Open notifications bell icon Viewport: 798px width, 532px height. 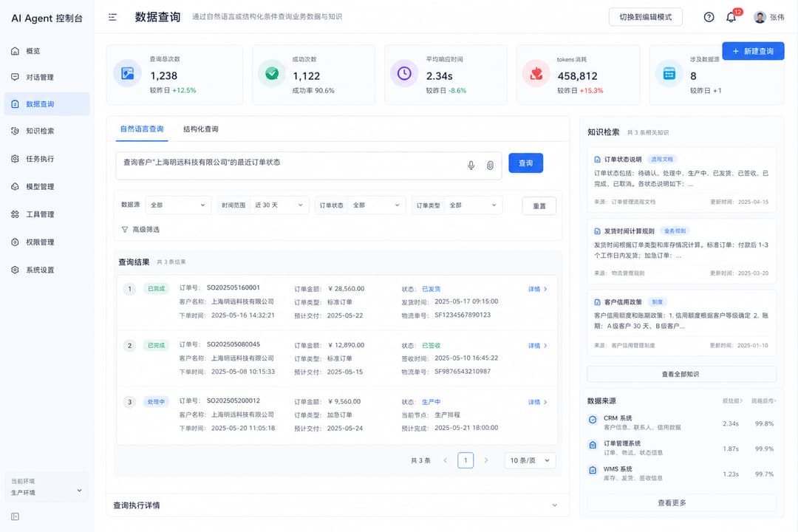(731, 17)
